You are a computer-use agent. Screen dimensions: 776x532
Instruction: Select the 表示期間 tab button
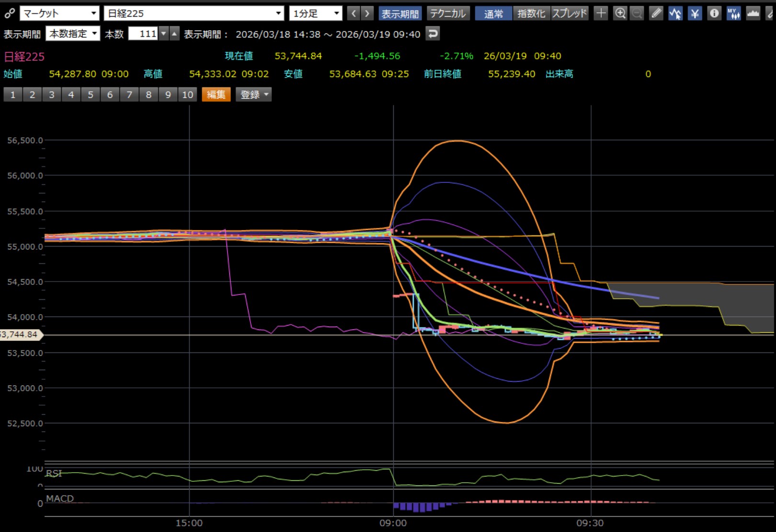coord(399,13)
